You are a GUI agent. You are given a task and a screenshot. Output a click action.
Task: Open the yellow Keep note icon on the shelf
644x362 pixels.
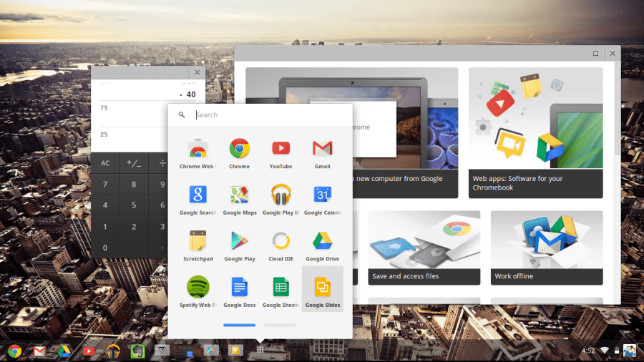coord(235,350)
